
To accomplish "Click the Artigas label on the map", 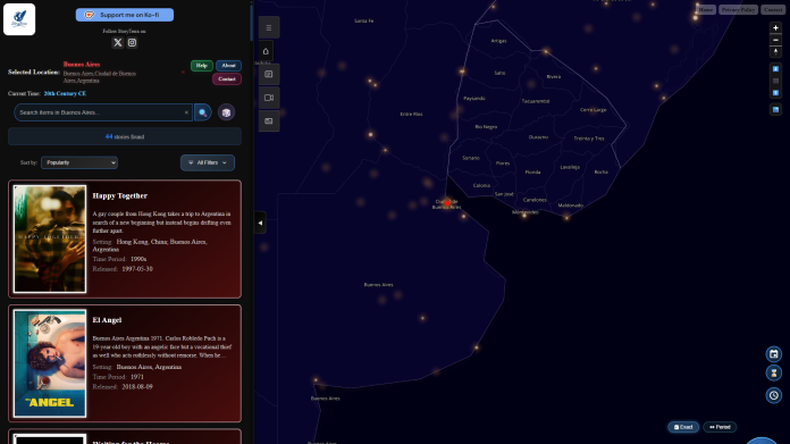I will [x=499, y=41].
